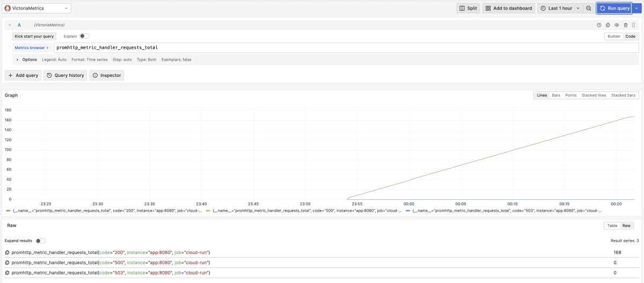Select Stacked lines graph style
644x283 pixels.
coord(594,95)
